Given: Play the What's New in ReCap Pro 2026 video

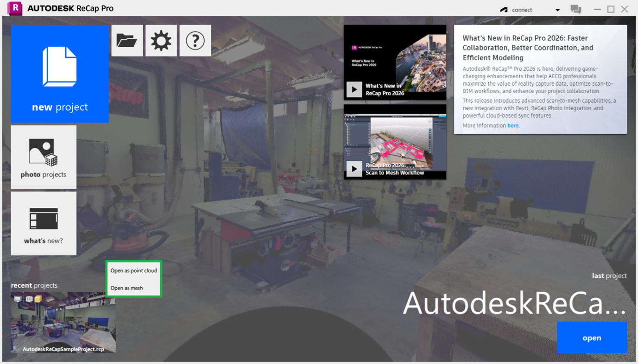Looking at the screenshot, I should (354, 89).
